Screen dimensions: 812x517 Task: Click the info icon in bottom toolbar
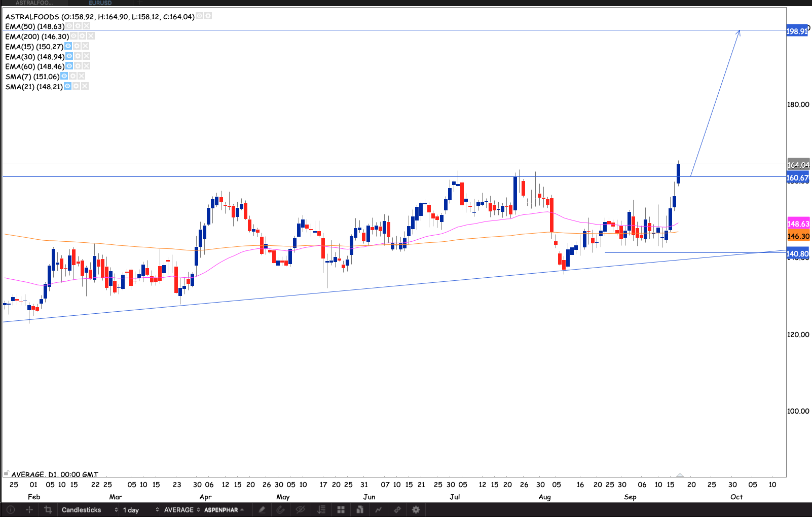point(11,510)
